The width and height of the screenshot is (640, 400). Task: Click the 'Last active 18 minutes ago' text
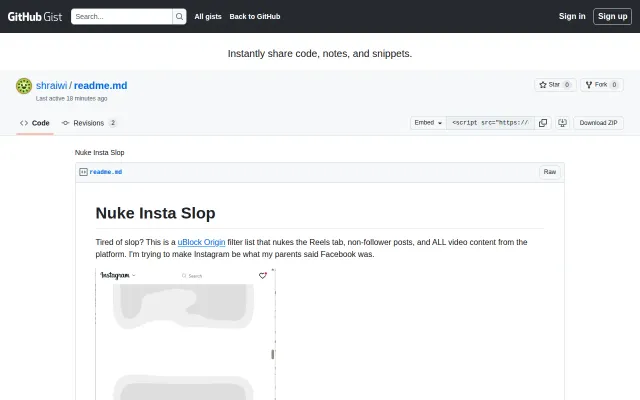click(71, 98)
